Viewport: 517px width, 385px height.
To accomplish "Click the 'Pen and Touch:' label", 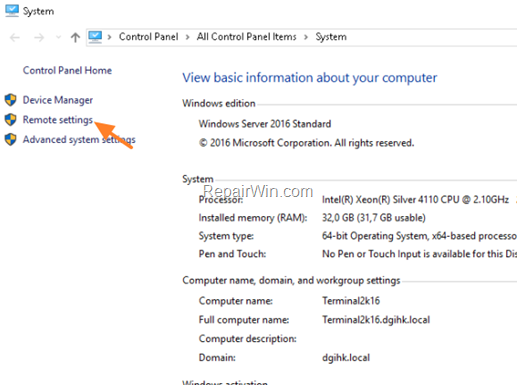I will coord(232,254).
